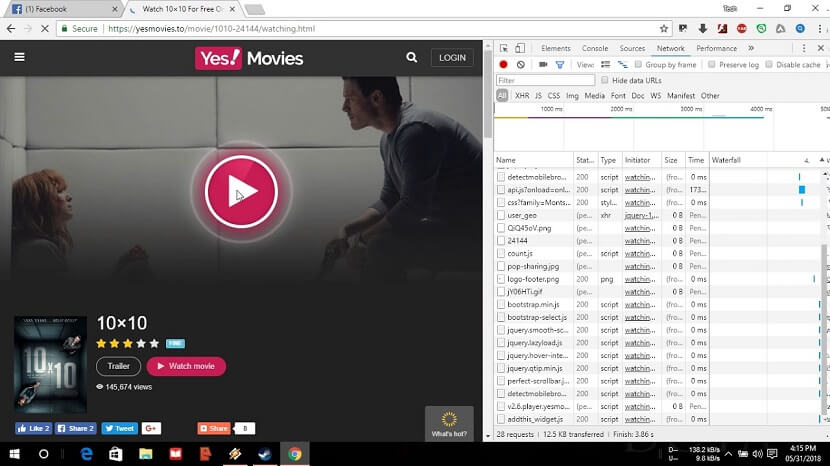Open the volume control in system tray

pos(757,454)
